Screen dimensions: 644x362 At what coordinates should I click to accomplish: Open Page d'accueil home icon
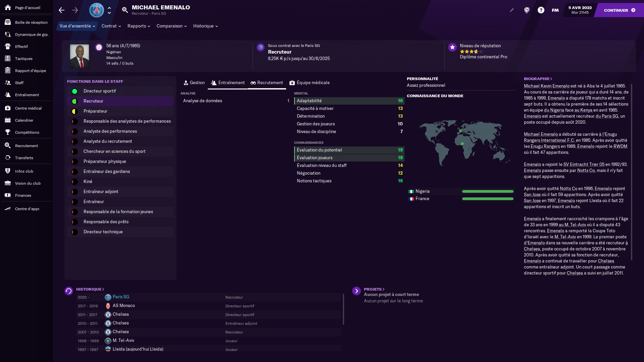(x=8, y=7)
